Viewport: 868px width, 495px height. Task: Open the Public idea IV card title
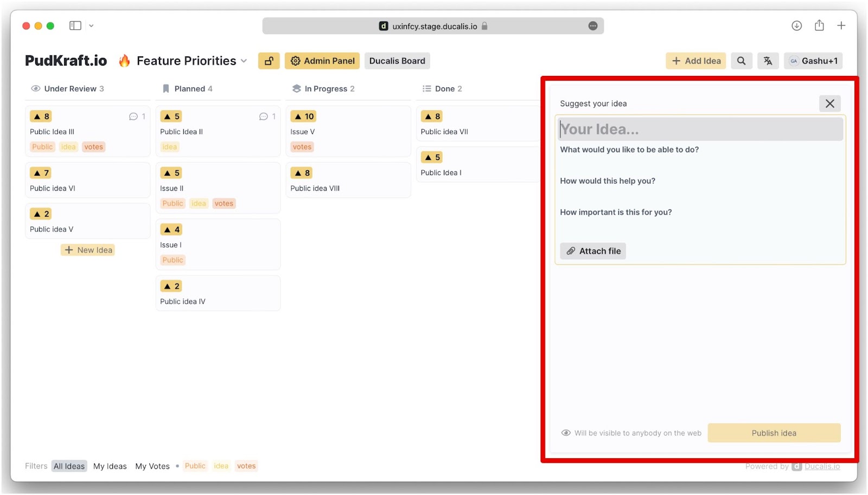183,302
